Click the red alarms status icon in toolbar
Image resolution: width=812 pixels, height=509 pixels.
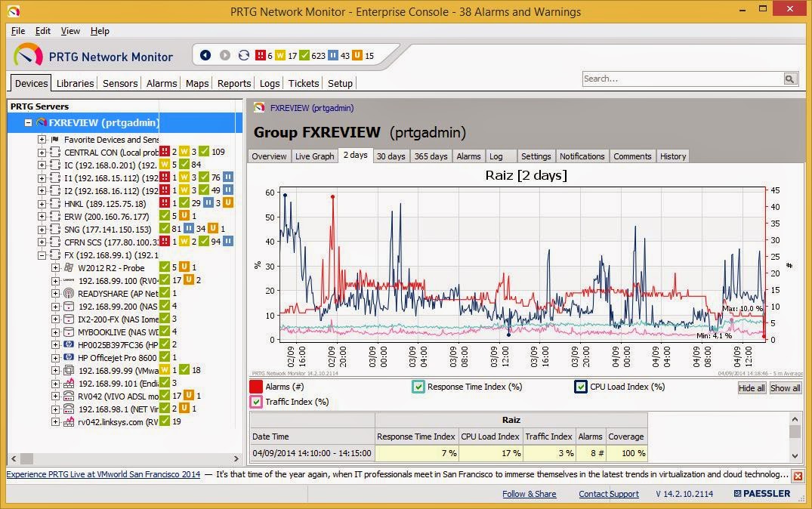[261, 55]
